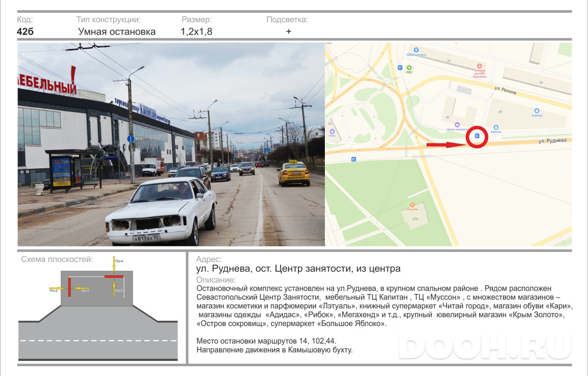Click the 'ул. Руднева' label on the map

tap(552, 141)
